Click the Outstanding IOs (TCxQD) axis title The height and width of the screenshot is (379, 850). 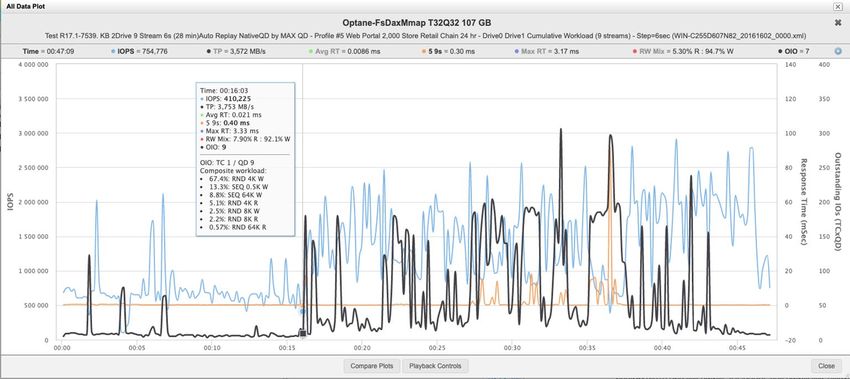(x=838, y=202)
